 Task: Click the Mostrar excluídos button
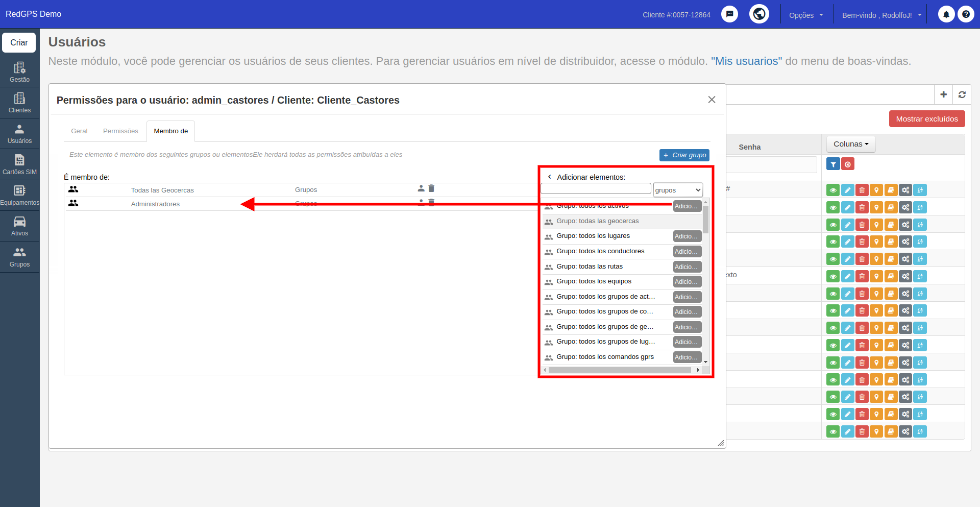[927, 119]
